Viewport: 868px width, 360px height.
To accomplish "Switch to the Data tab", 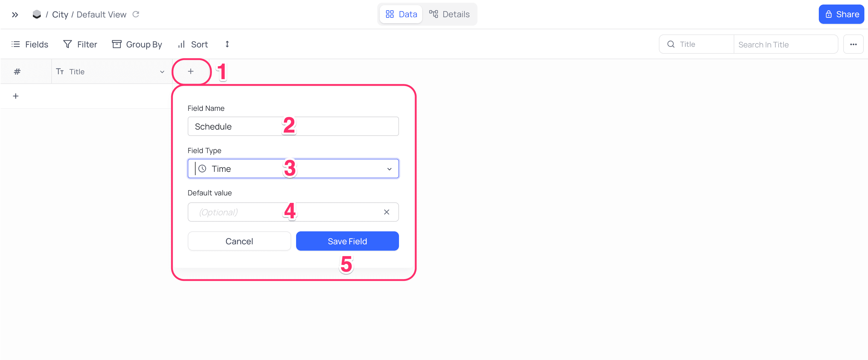I will (401, 14).
